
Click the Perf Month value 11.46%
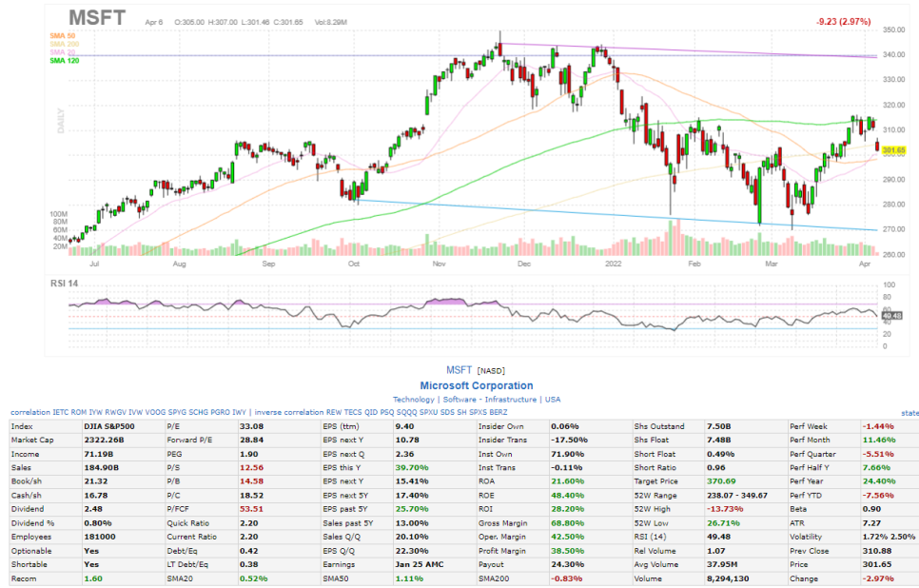tap(878, 440)
